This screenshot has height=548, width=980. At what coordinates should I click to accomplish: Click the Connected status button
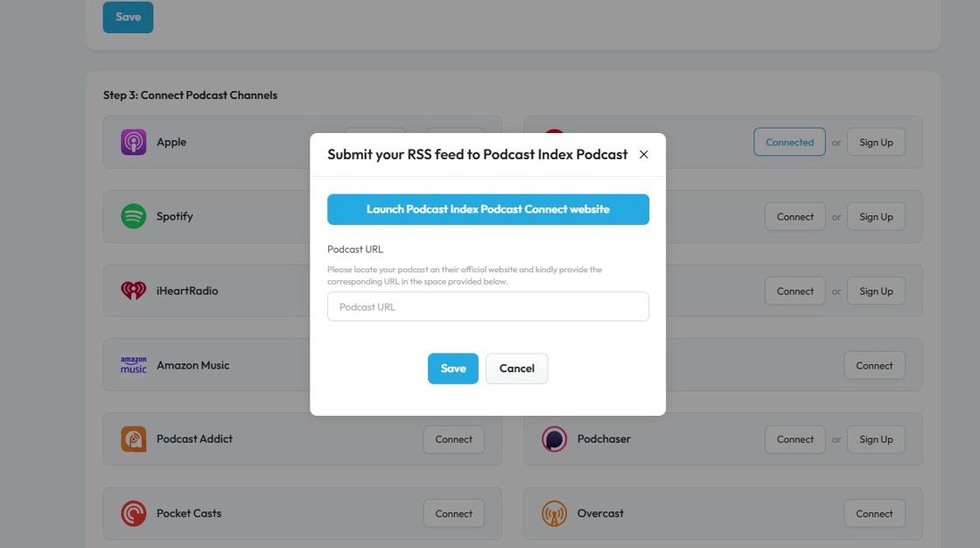pyautogui.click(x=789, y=143)
